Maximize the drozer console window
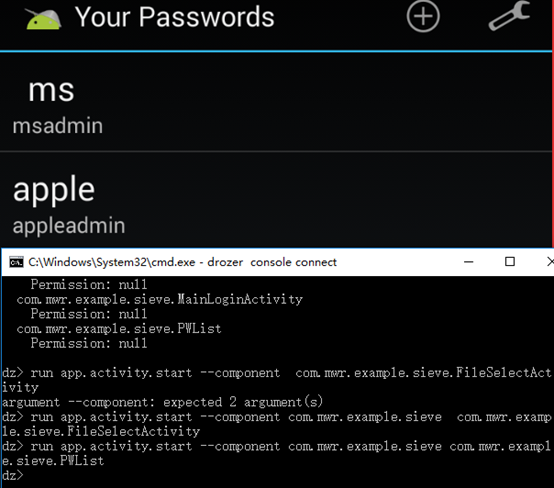 pos(509,262)
